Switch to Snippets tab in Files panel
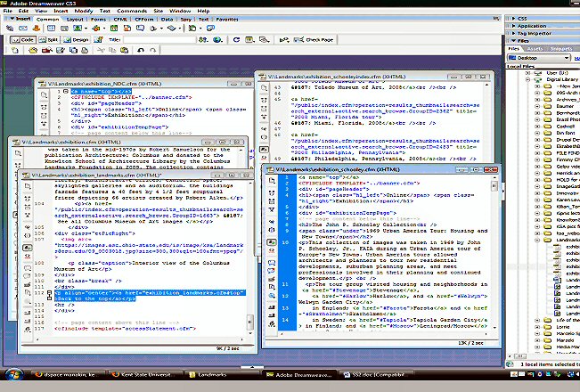The width and height of the screenshot is (580, 392). click(561, 48)
